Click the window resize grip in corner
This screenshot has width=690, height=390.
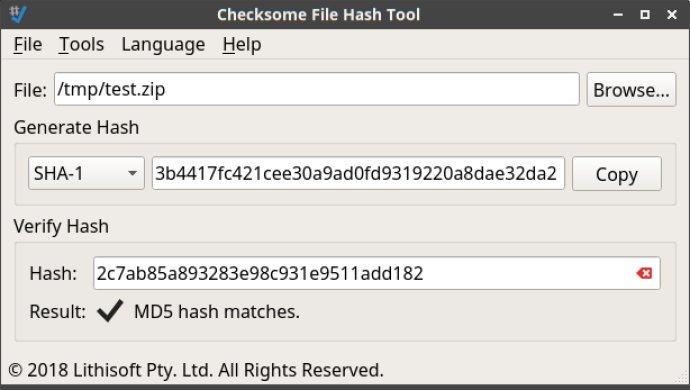point(682,378)
